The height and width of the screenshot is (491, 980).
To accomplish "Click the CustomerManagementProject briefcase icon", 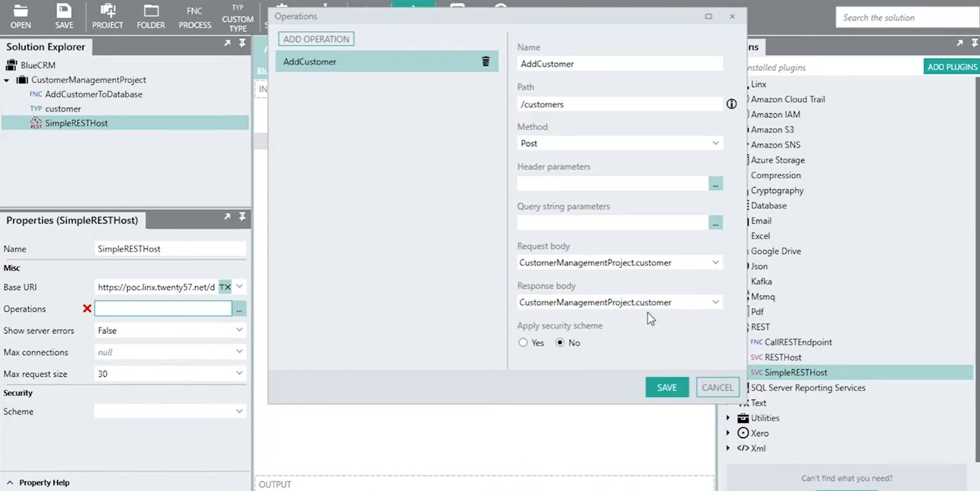I will (22, 80).
